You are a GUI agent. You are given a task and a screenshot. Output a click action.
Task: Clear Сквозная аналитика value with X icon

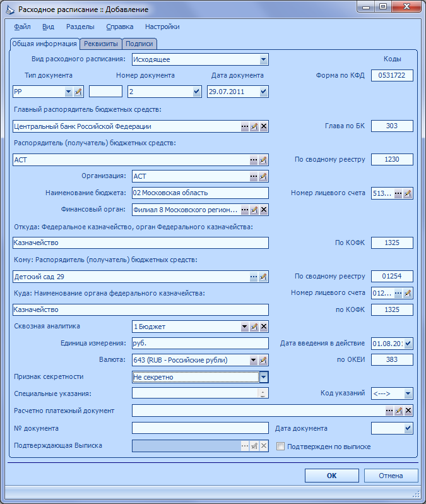tap(264, 327)
